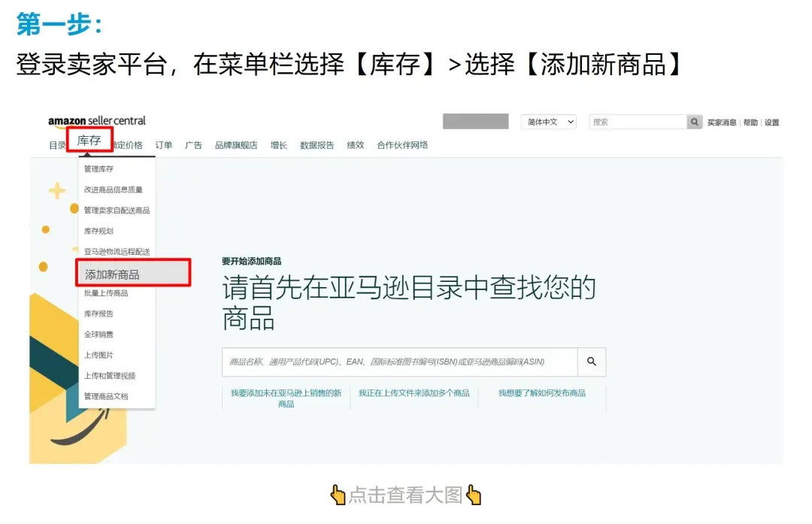Open the 订单 menu
The height and width of the screenshot is (524, 812).
164,146
